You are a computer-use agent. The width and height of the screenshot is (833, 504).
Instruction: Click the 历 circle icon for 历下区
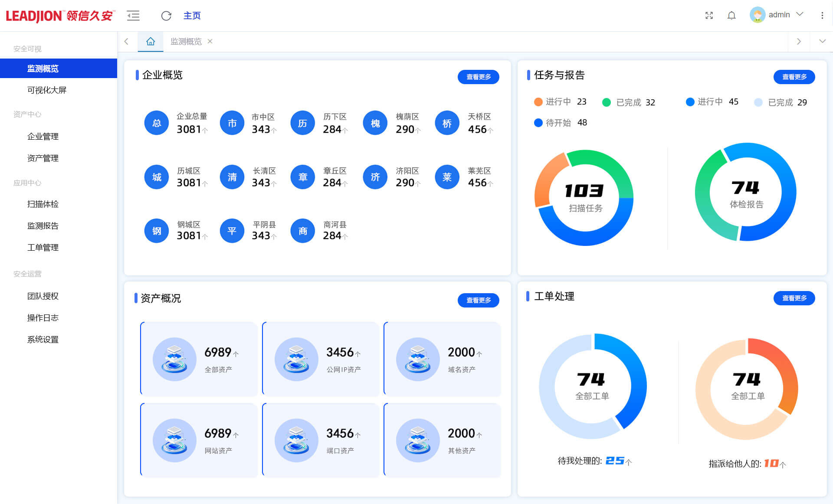[302, 123]
